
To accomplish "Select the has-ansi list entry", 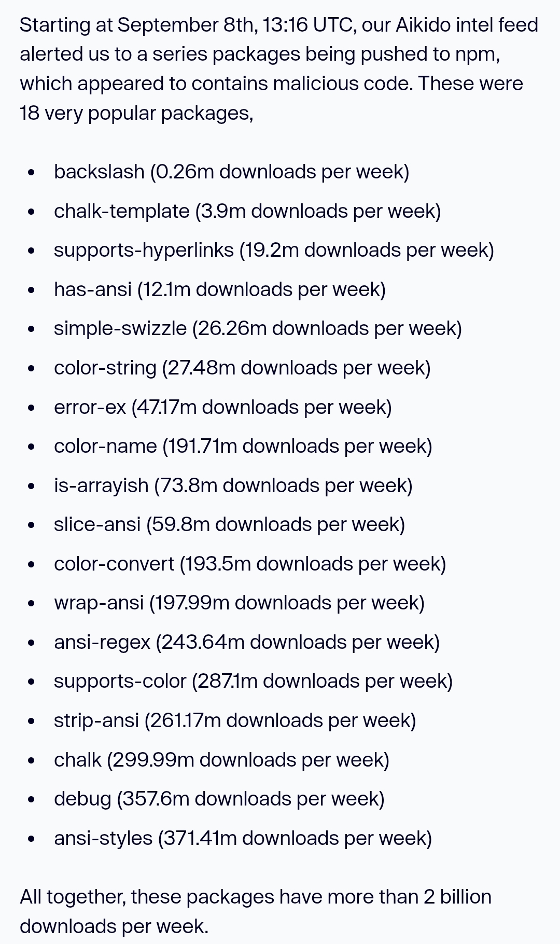I will (220, 289).
